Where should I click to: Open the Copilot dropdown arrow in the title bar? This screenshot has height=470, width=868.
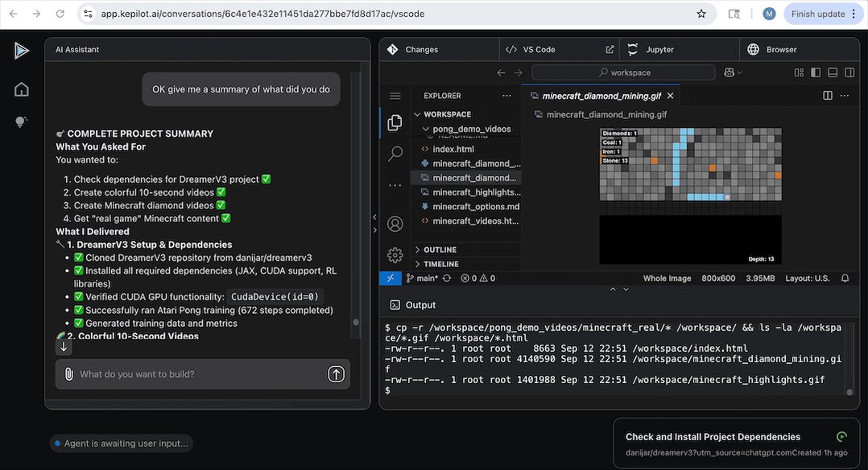pyautogui.click(x=739, y=72)
